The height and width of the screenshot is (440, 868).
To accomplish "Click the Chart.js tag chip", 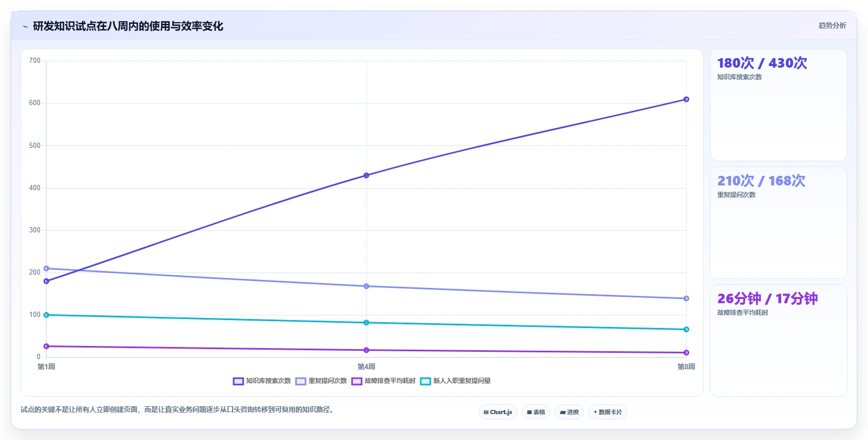I will point(498,412).
